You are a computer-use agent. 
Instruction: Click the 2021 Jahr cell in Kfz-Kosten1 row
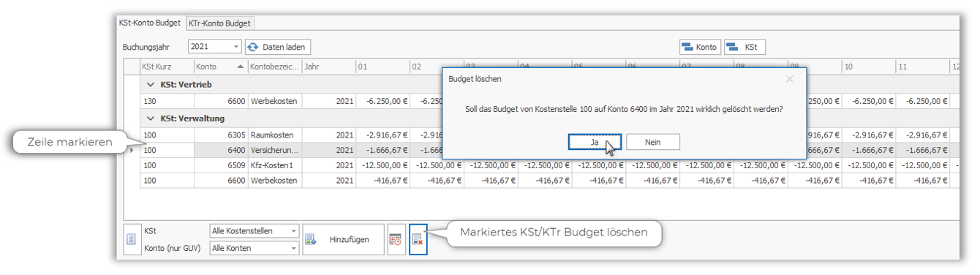[x=328, y=165]
